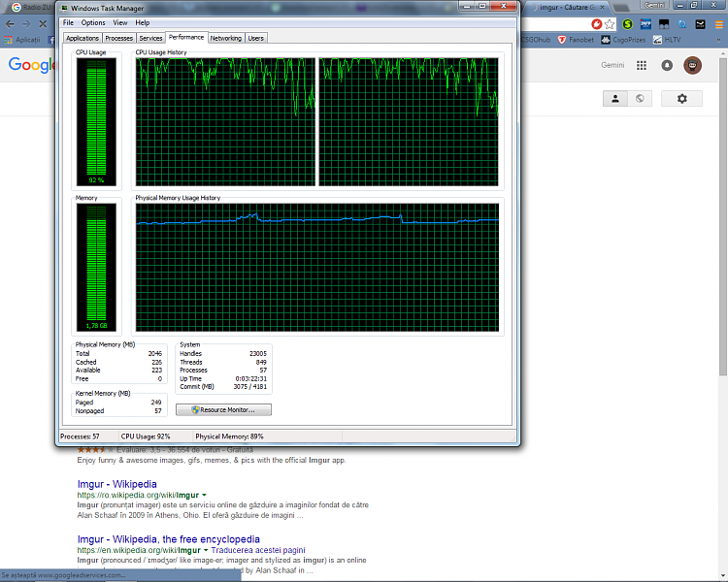Click the green S extension icon
Image resolution: width=728 pixels, height=582 pixels.
628,24
